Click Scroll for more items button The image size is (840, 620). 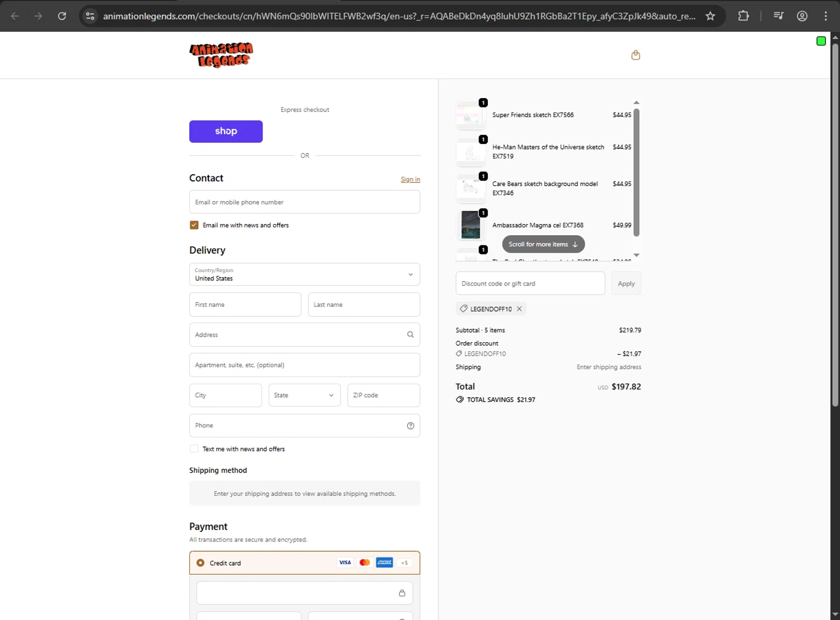tap(543, 244)
